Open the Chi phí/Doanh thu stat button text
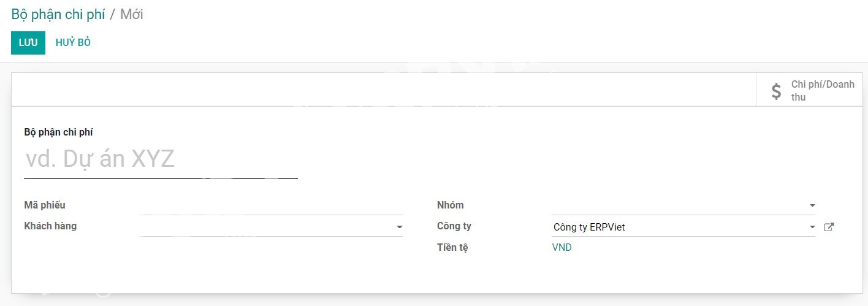This screenshot has width=868, height=306. (x=822, y=91)
